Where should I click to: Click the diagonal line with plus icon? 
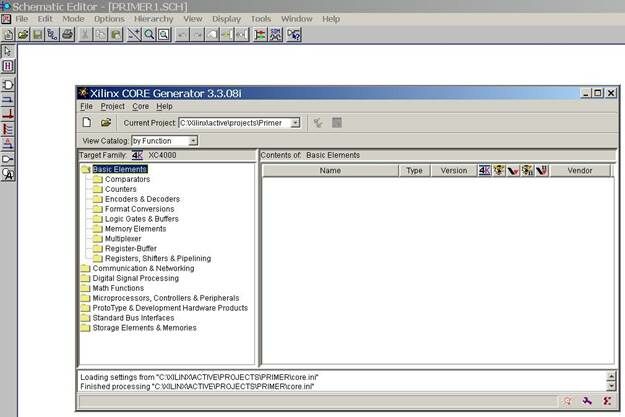[x=134, y=35]
